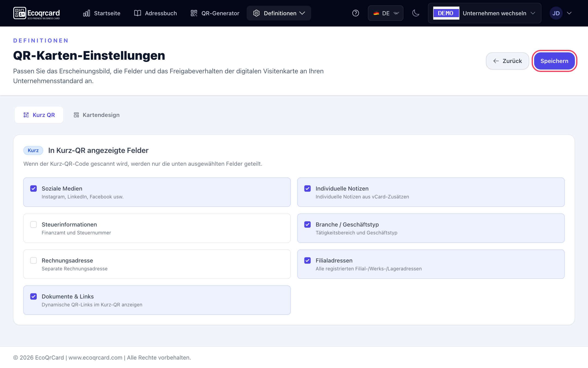The image size is (588, 368).
Task: Enable the Rechnungsadresse checkbox
Action: (x=33, y=260)
